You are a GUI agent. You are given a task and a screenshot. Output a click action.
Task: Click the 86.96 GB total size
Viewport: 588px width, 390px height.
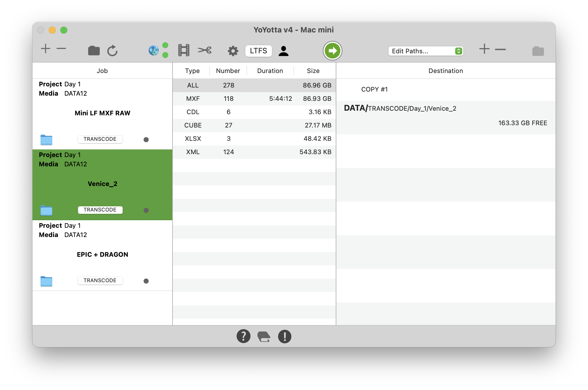[x=317, y=85]
